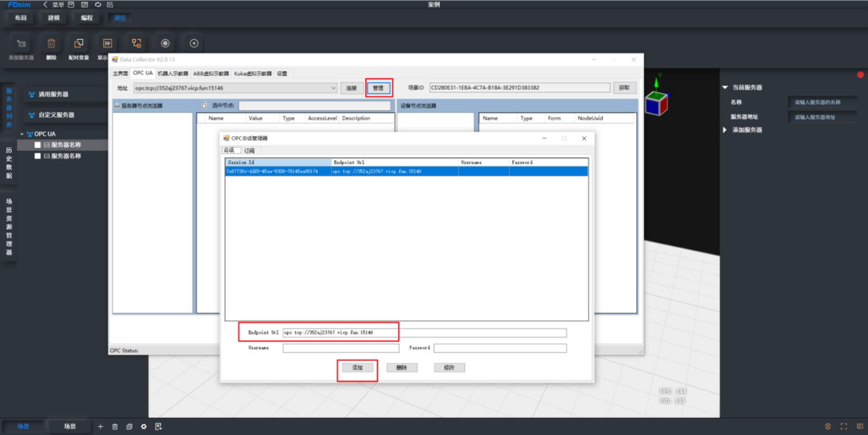Viewport: 868px width, 435px height.
Task: Collapse the 当前服务器 section
Action: (725, 87)
